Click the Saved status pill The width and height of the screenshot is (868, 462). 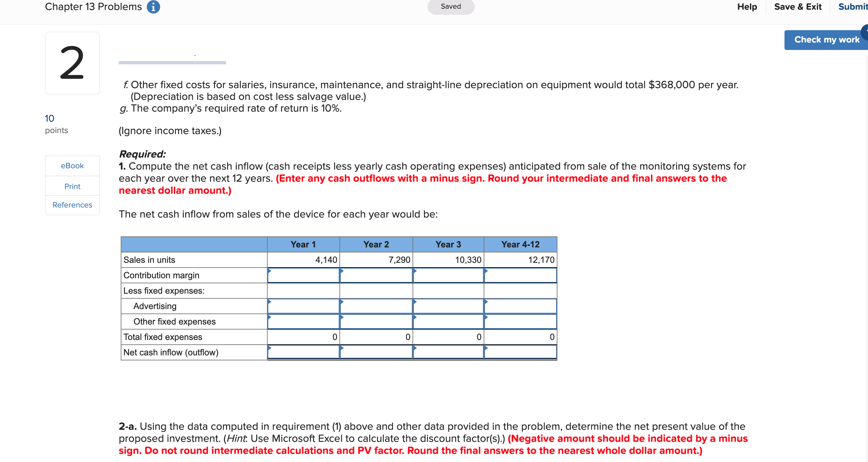(451, 6)
